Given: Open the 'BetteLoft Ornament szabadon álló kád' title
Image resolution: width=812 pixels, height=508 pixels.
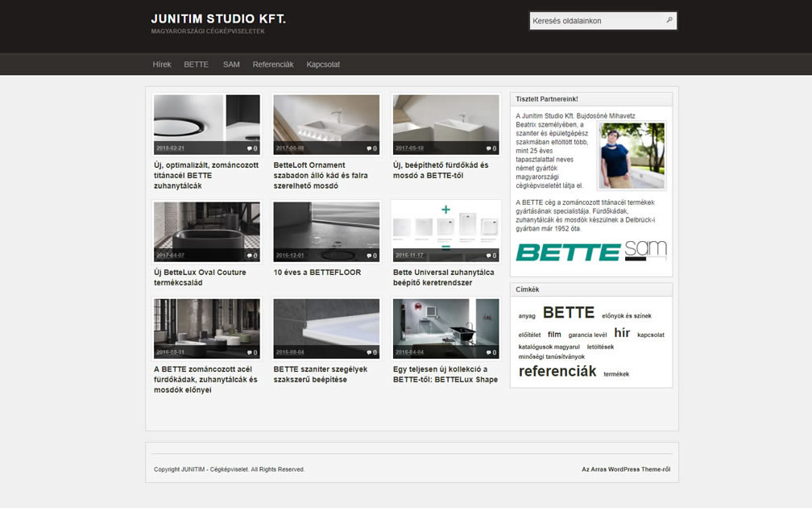Looking at the screenshot, I should [x=321, y=175].
